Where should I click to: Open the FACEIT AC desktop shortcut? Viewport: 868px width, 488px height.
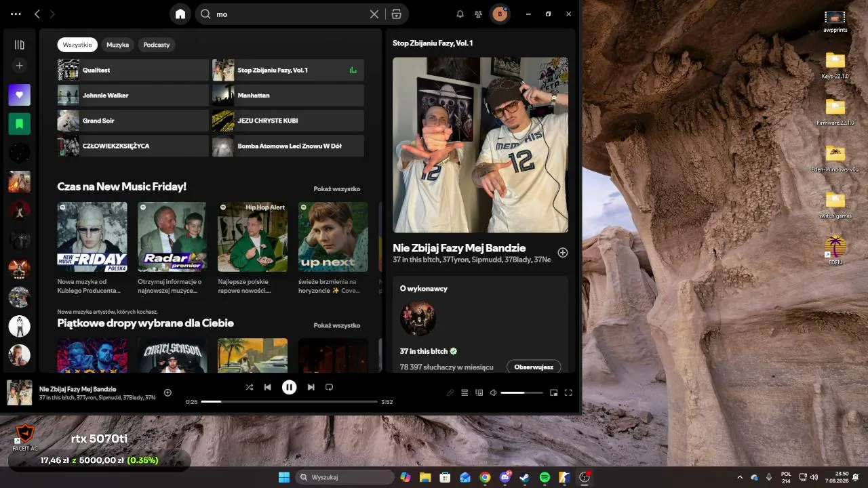[x=25, y=437]
